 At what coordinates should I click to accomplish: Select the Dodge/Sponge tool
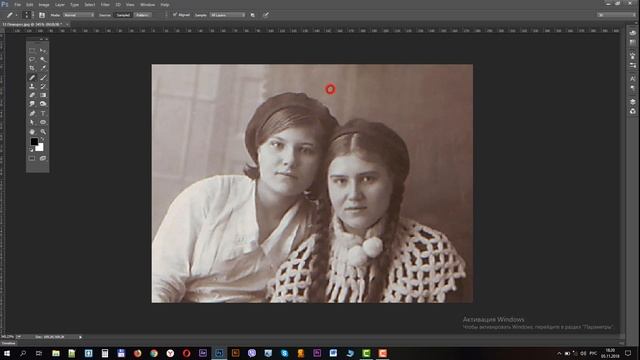click(x=43, y=104)
